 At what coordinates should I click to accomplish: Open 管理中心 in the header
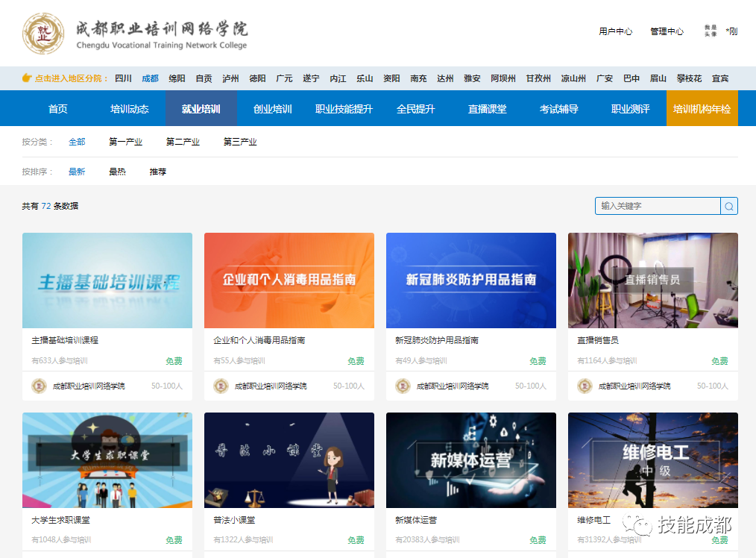tap(667, 31)
